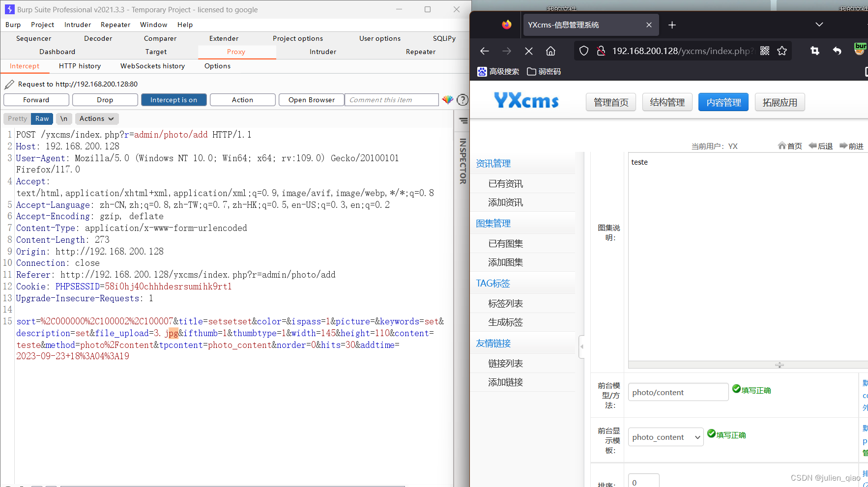The height and width of the screenshot is (487, 868).
Task: Switch to the Sequencer tab
Action: [33, 38]
